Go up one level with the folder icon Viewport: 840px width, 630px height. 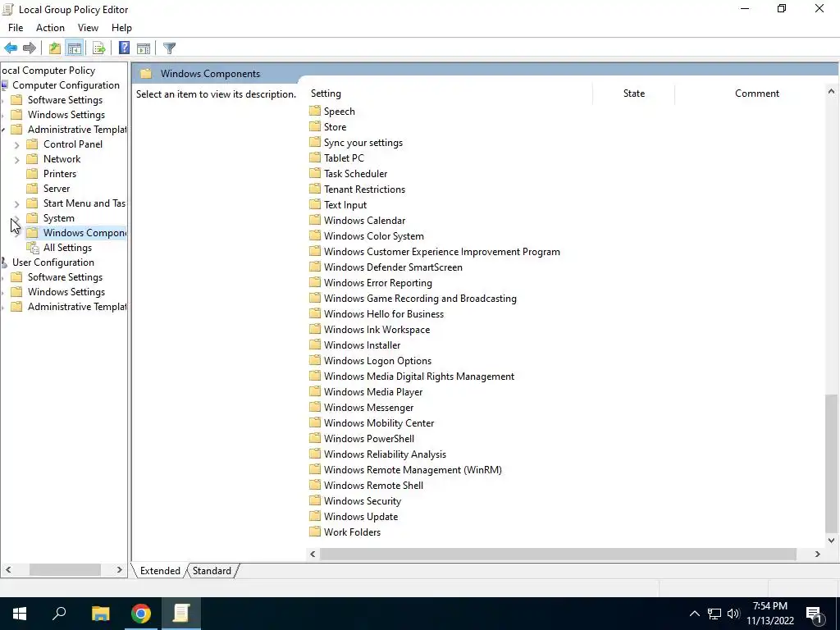[x=55, y=48]
